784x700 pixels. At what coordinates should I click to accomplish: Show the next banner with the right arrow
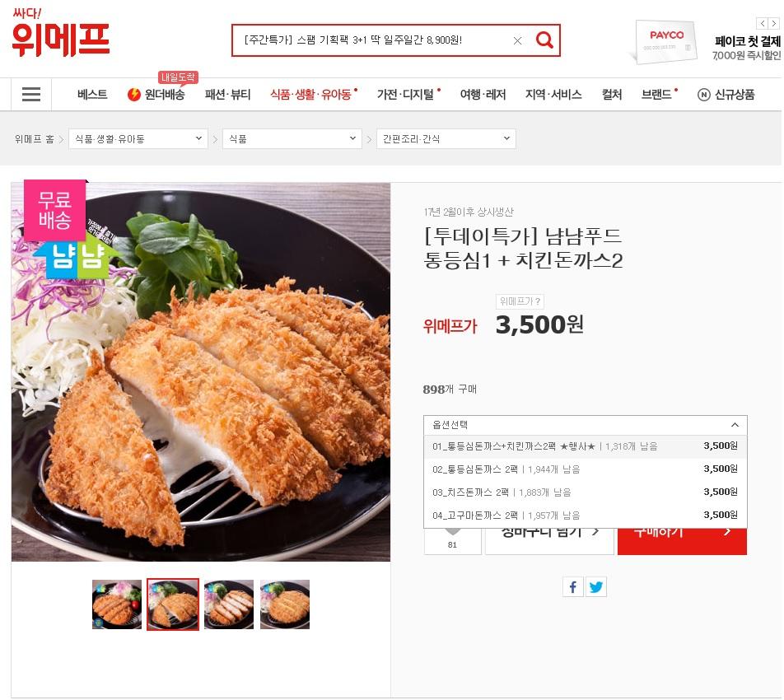[774, 24]
